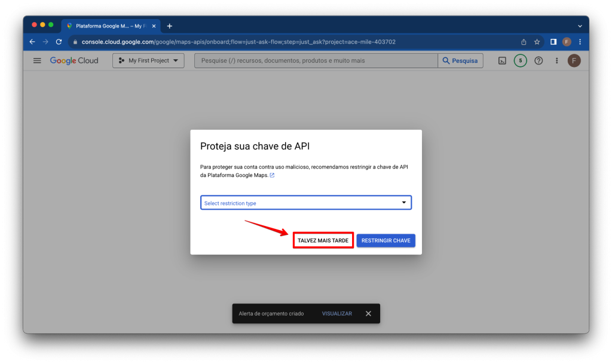Open the Google Cloud navigation hamburger menu
The image size is (612, 364).
point(37,60)
